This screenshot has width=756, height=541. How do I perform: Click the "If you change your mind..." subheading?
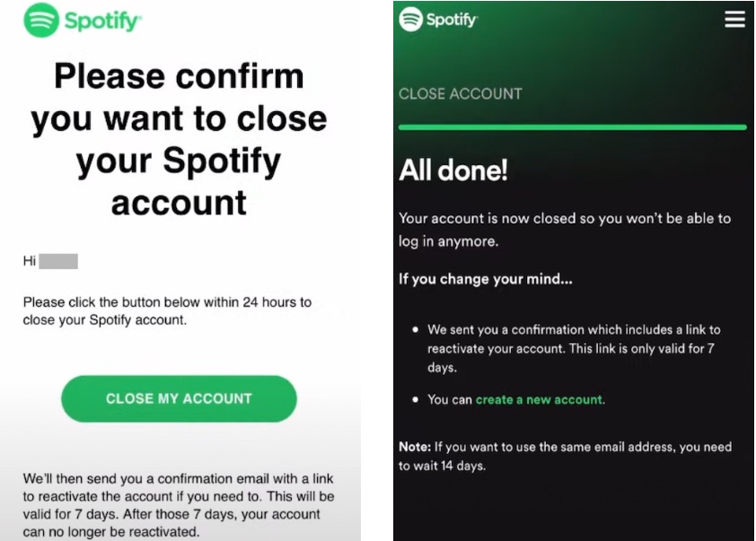pyautogui.click(x=486, y=279)
